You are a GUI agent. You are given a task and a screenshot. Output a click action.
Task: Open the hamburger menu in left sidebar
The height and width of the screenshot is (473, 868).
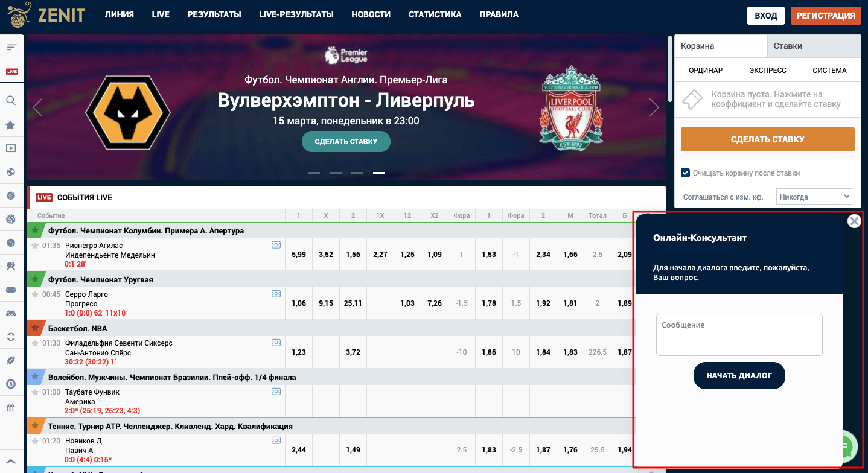pos(11,47)
